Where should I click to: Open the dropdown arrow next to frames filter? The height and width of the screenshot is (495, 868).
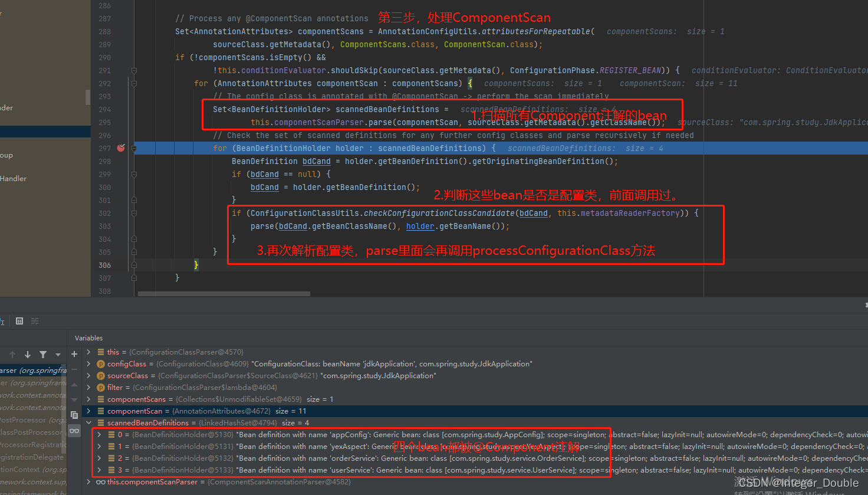[58, 355]
